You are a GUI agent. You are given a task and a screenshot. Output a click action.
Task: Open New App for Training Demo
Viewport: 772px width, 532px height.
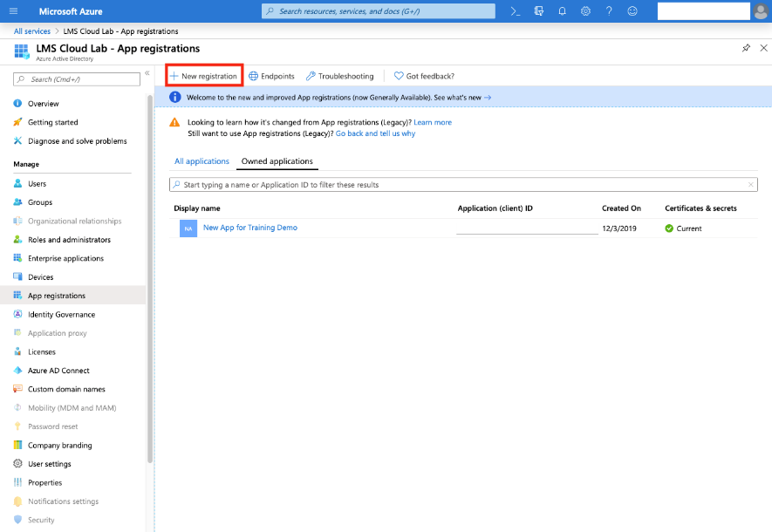click(250, 228)
